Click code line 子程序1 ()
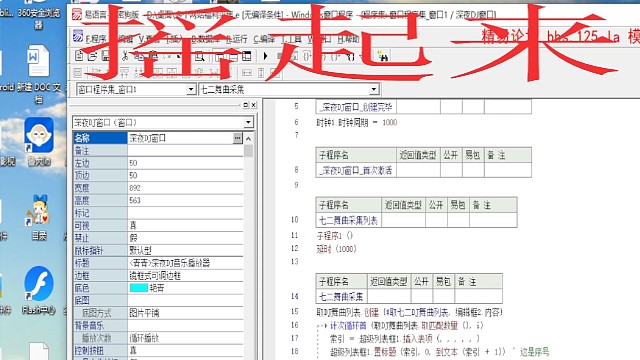Image resolution: width=640 pixels, height=360 pixels. pos(335,236)
